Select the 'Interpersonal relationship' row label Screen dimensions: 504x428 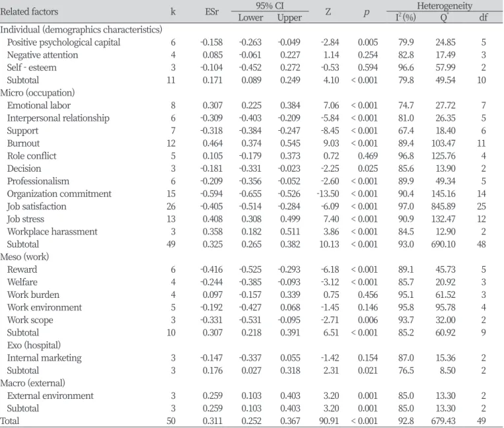click(x=58, y=118)
